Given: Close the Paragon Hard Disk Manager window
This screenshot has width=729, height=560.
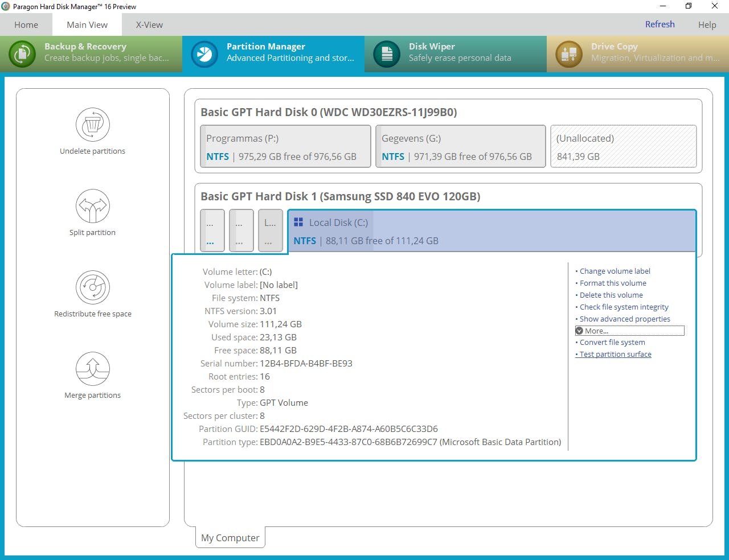Looking at the screenshot, I should tap(715, 6).
